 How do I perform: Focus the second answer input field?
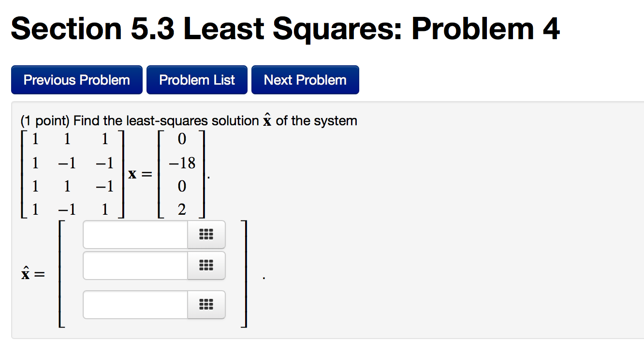click(135, 266)
